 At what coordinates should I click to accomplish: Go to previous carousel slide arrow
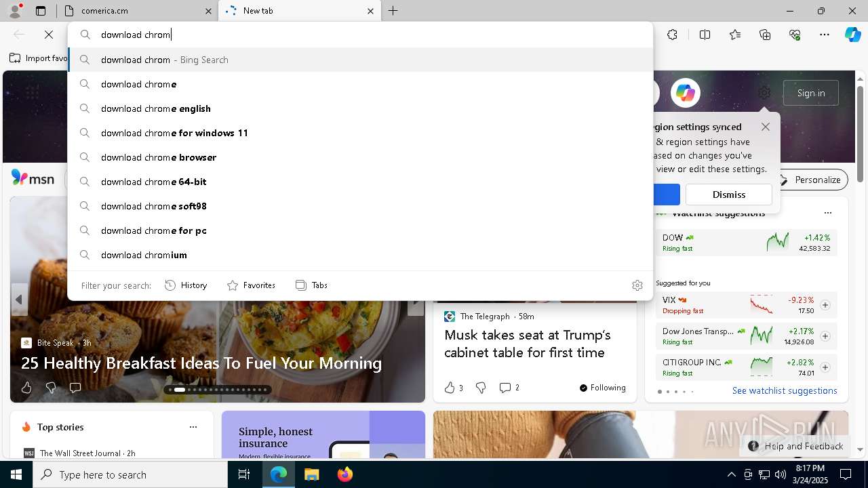tap(19, 300)
